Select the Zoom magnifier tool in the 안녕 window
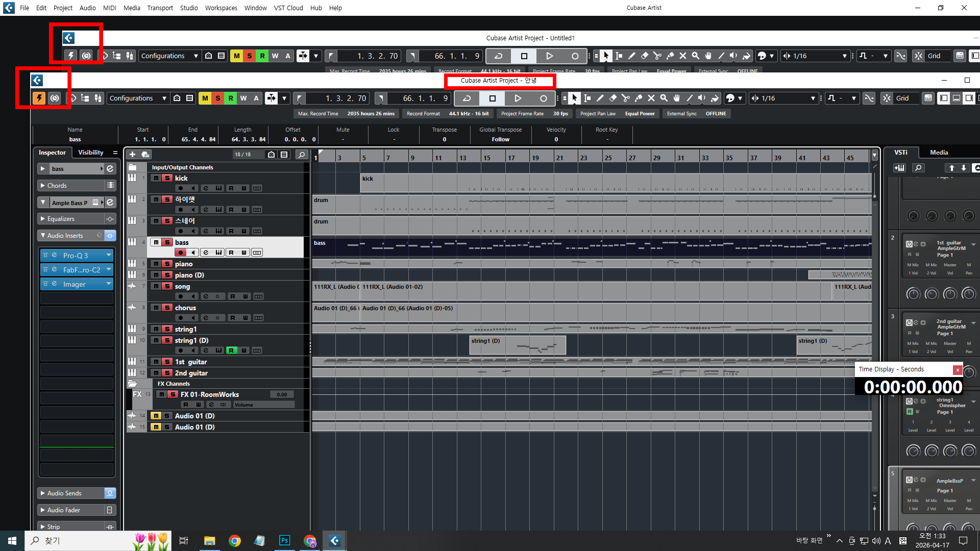Viewport: 980px width, 551px height. 664,98
